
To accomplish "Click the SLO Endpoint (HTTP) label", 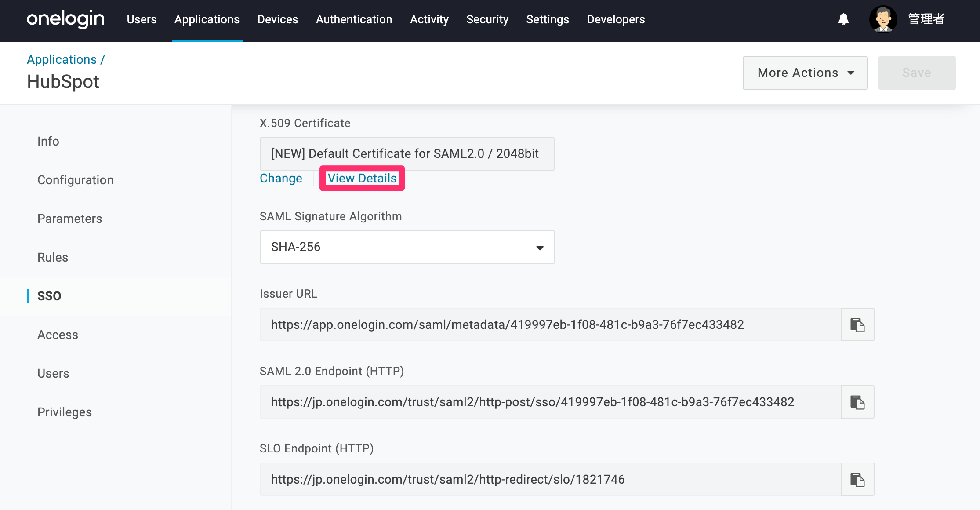I will point(317,448).
